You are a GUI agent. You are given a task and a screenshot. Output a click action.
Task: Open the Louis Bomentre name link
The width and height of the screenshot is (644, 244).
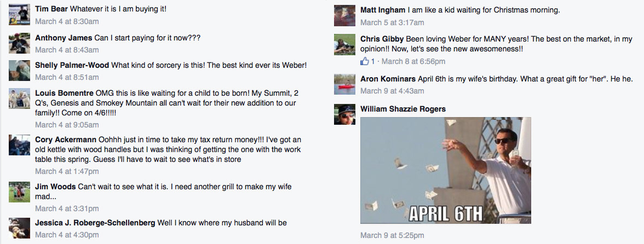[64, 93]
